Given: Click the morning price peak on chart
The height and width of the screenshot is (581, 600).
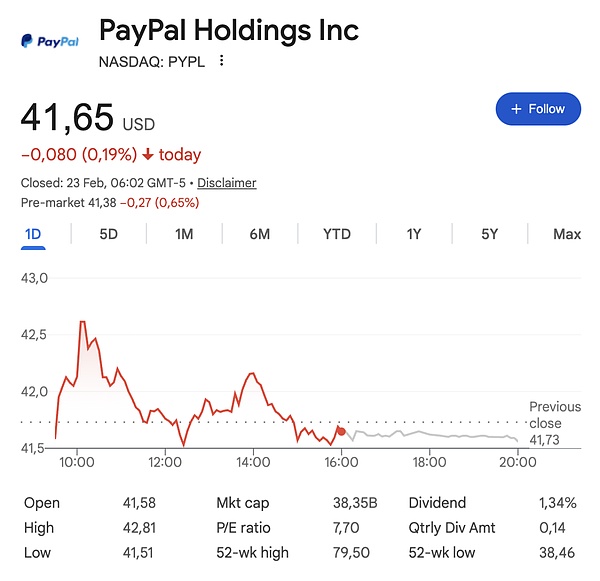Looking at the screenshot, I should (82, 322).
